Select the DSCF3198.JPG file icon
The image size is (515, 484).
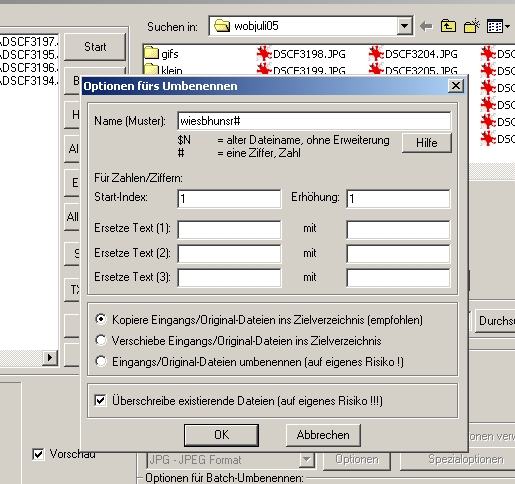(263, 54)
